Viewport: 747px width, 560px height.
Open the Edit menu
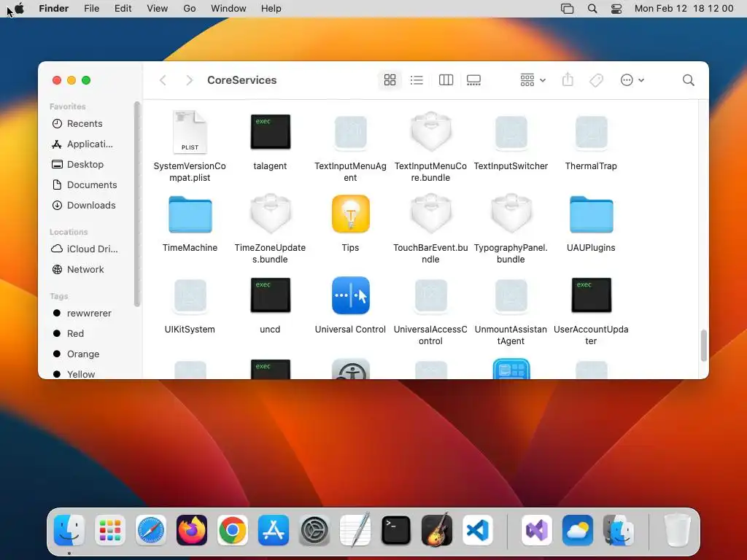(x=123, y=9)
